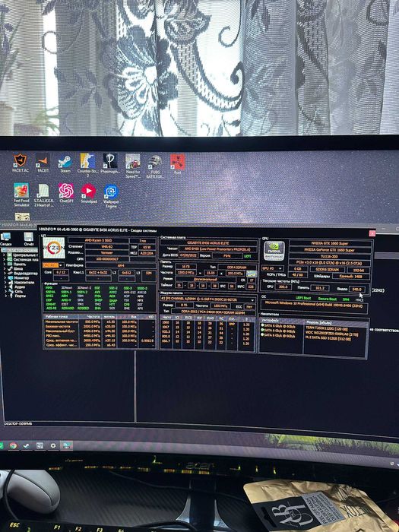Launch Steam from the desktop
Viewport: 399px width, 532px height.
tap(65, 163)
